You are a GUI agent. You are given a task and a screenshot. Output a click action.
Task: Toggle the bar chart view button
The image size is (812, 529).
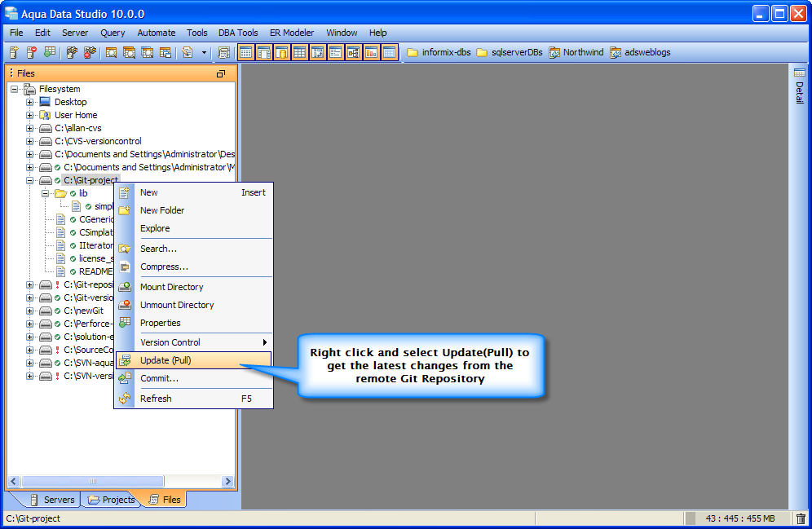coord(371,52)
